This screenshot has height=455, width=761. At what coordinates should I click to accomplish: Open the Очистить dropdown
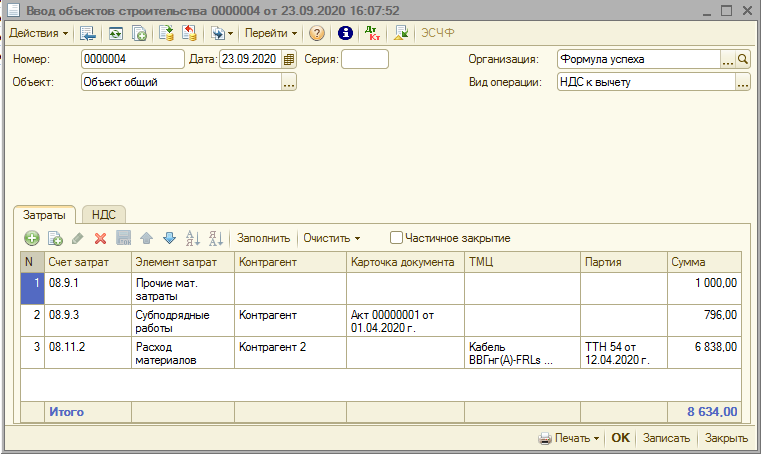(x=332, y=238)
